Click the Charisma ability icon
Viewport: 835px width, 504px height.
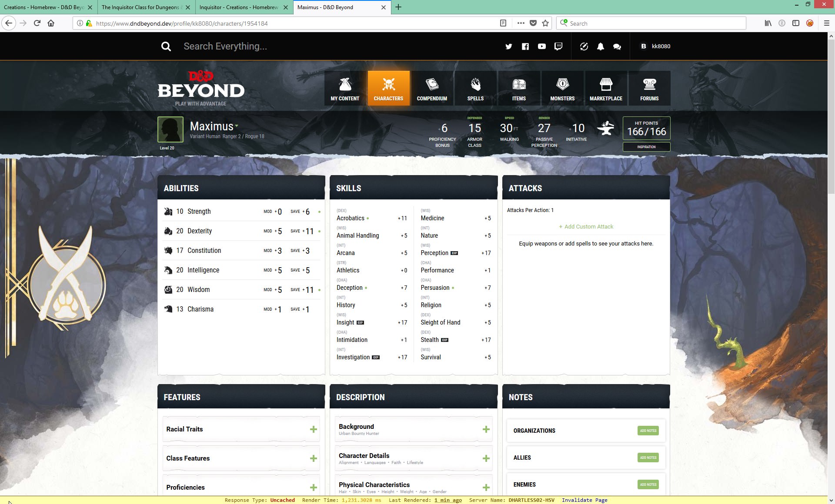pyautogui.click(x=168, y=309)
